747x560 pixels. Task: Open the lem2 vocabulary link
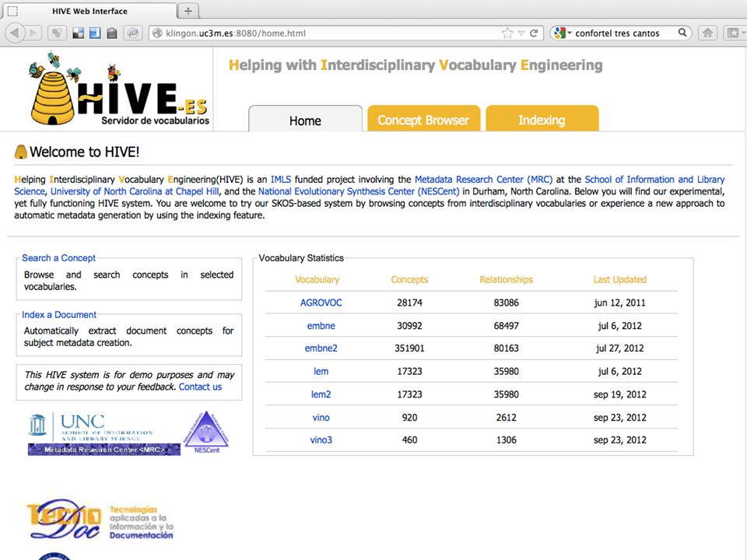click(x=321, y=394)
